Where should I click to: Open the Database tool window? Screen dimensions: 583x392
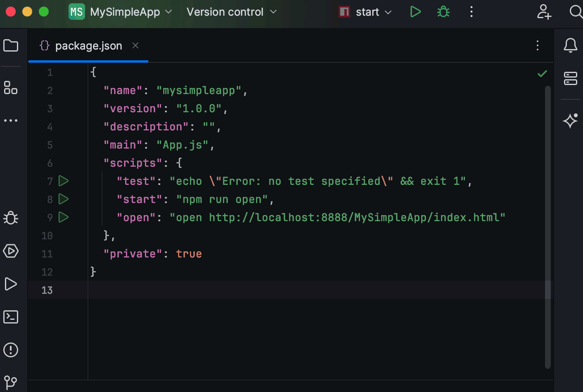pyautogui.click(x=570, y=78)
